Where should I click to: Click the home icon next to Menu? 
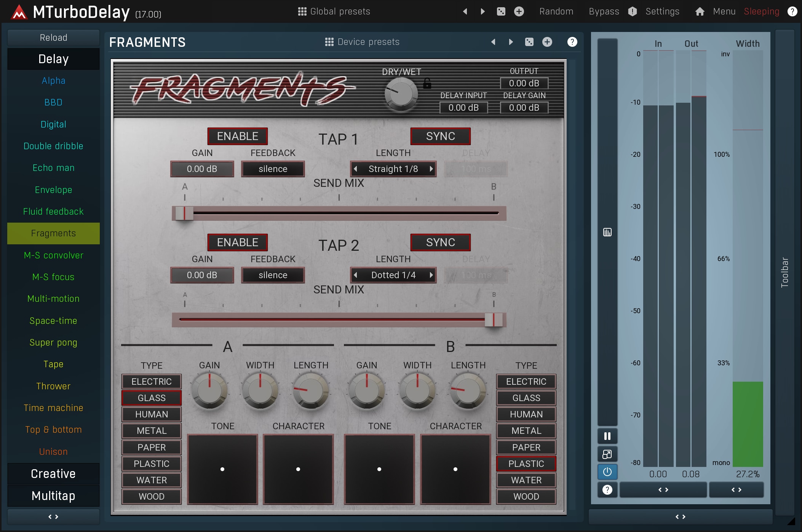pos(700,11)
